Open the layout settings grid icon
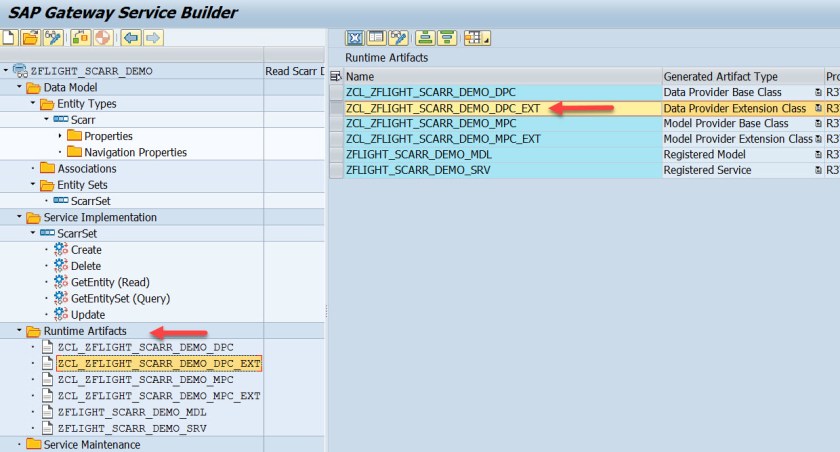 pyautogui.click(x=473, y=38)
